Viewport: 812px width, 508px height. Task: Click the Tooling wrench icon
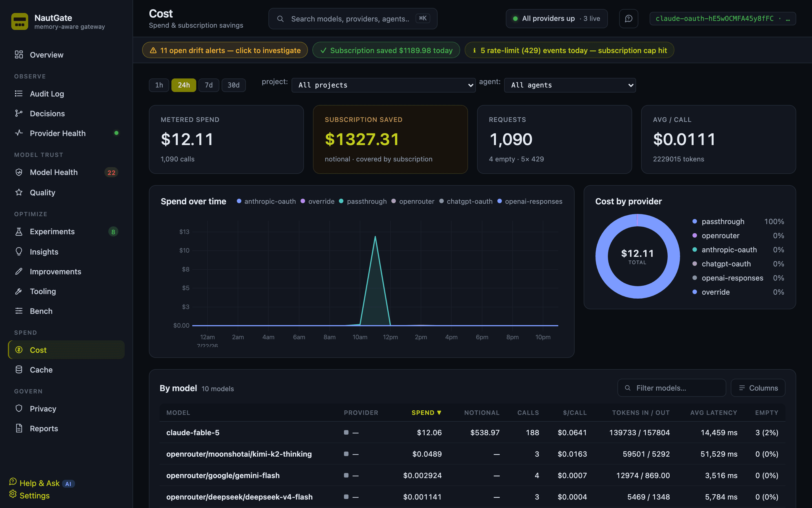point(19,291)
